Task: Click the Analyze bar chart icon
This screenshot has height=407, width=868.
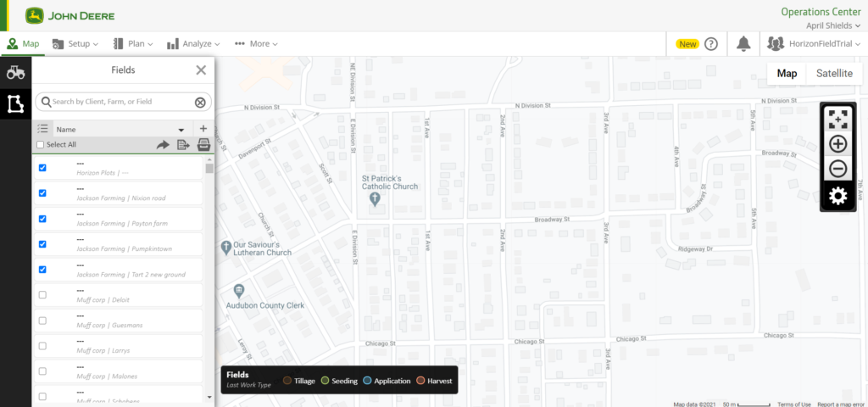Action: [x=172, y=44]
